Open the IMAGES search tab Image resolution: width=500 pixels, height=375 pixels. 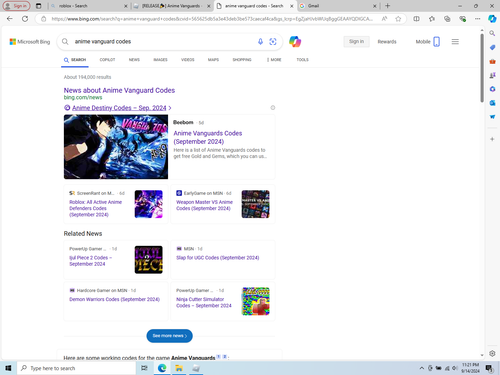coord(160,60)
